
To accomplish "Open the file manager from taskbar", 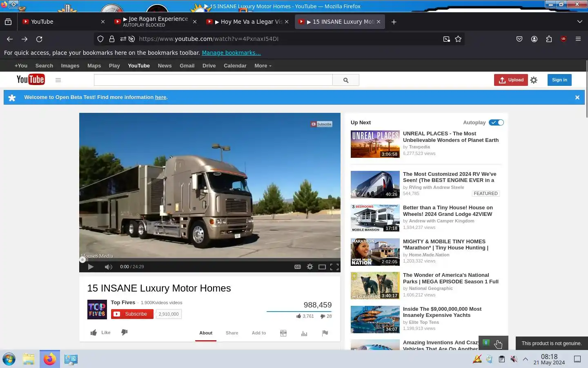I will click(29, 359).
